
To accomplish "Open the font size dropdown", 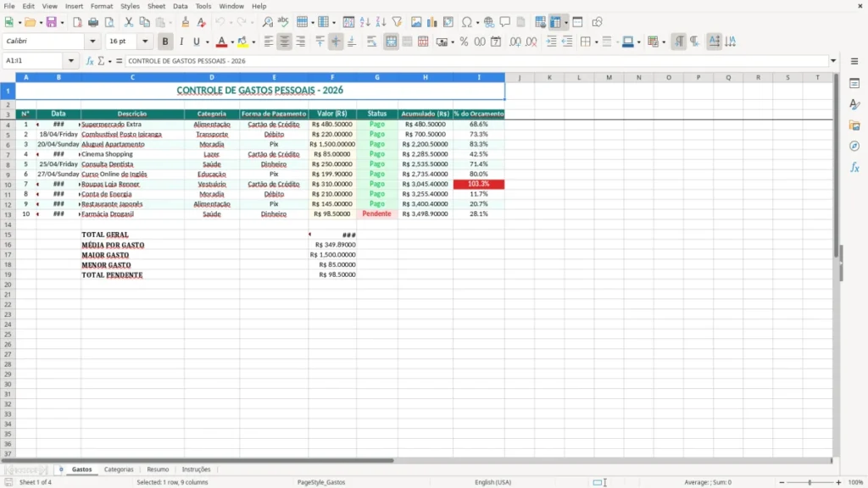I will pyautogui.click(x=145, y=41).
